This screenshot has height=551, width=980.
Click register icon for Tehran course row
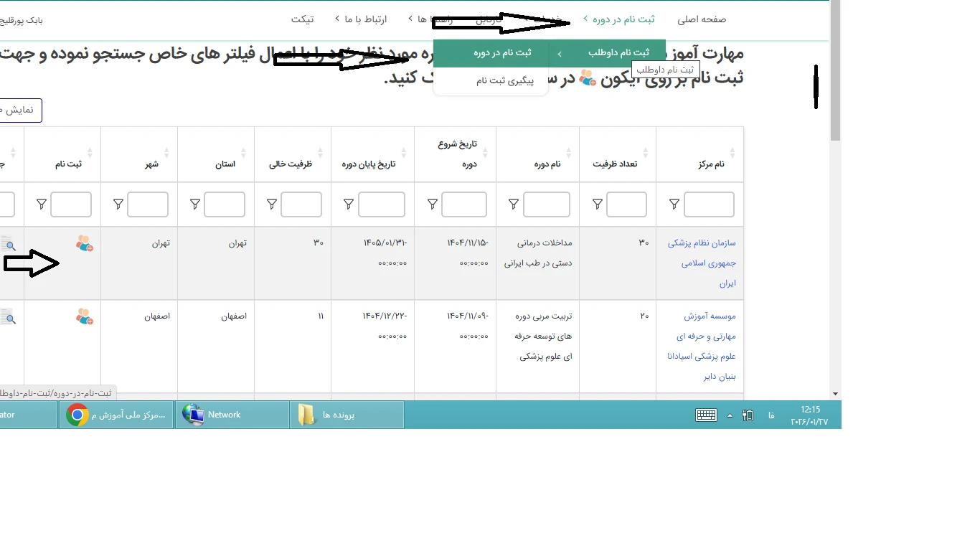(x=85, y=244)
